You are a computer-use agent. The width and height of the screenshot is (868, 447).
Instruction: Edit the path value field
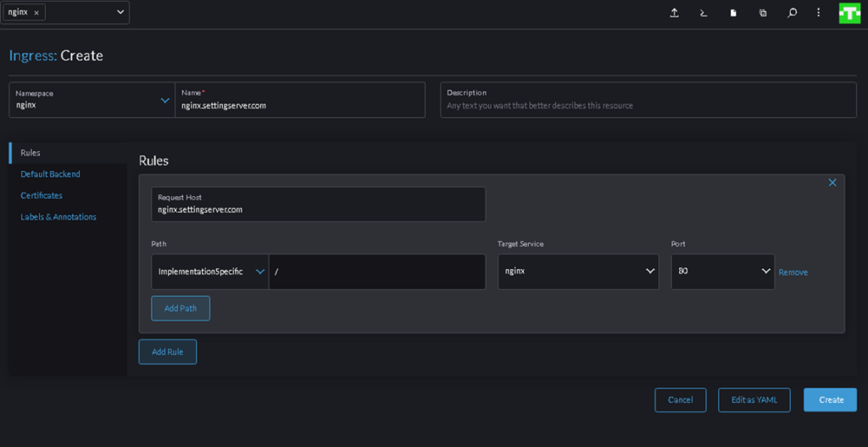[x=377, y=271]
